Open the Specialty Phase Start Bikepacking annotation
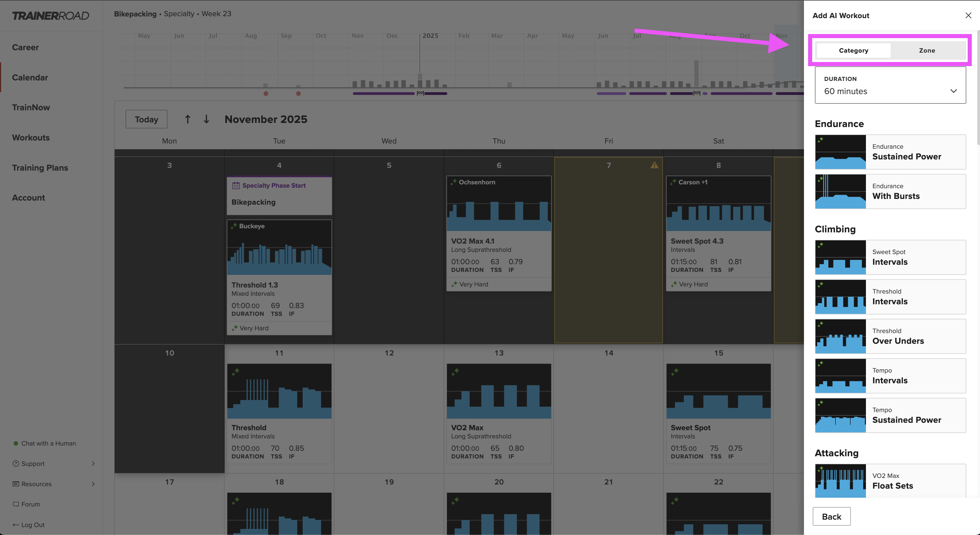Image resolution: width=980 pixels, height=535 pixels. click(x=279, y=195)
